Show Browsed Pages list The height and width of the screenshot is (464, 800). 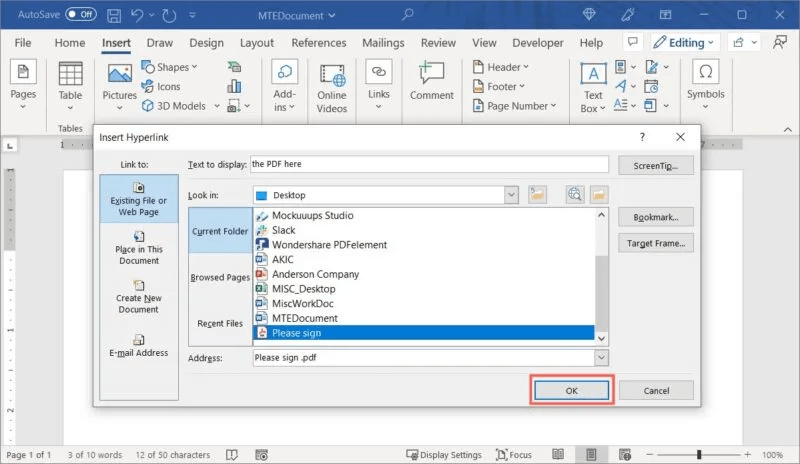click(220, 277)
